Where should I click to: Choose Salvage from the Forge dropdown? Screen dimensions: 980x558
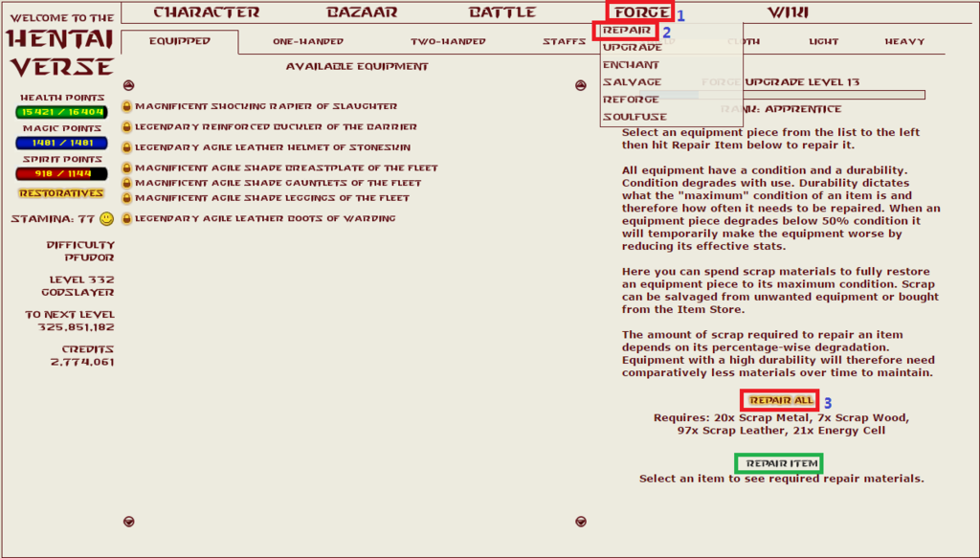point(632,82)
